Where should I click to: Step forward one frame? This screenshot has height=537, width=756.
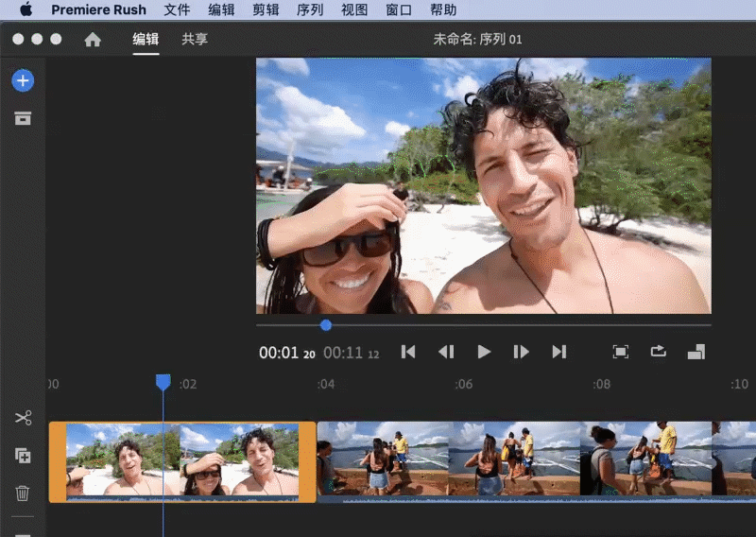pos(522,352)
